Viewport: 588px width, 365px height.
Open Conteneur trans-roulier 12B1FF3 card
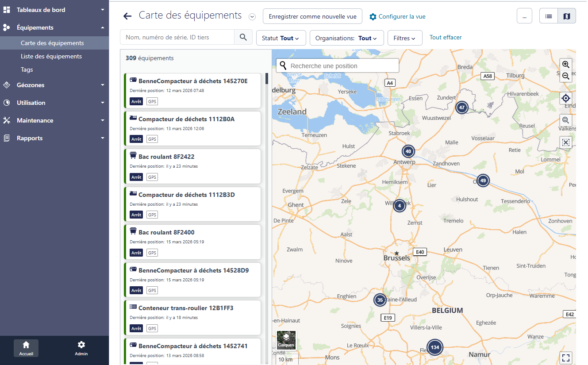point(193,318)
